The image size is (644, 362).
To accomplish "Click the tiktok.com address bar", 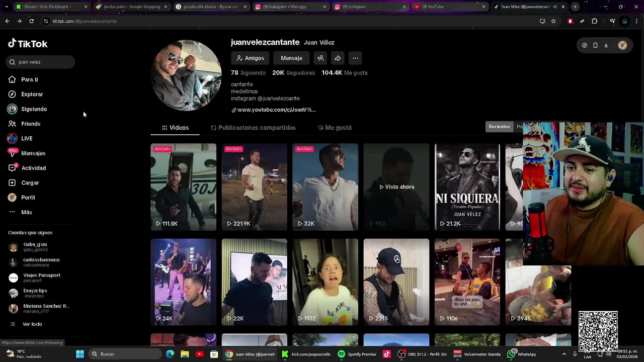I will [x=287, y=21].
